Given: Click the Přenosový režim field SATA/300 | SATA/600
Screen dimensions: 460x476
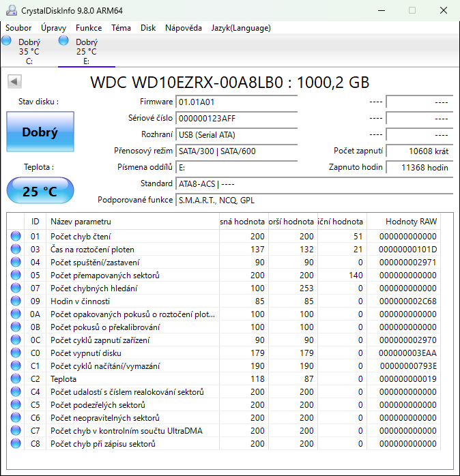Looking at the screenshot, I should pyautogui.click(x=236, y=151).
